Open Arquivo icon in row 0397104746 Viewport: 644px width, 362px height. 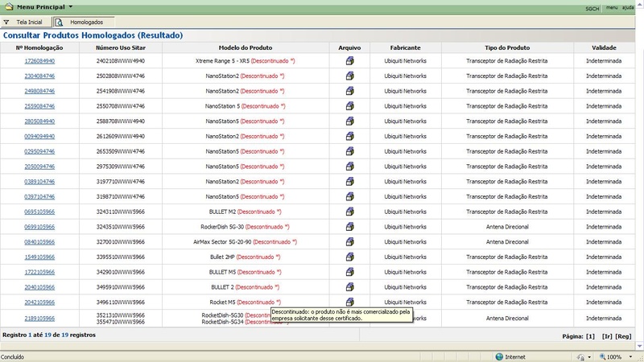click(349, 196)
